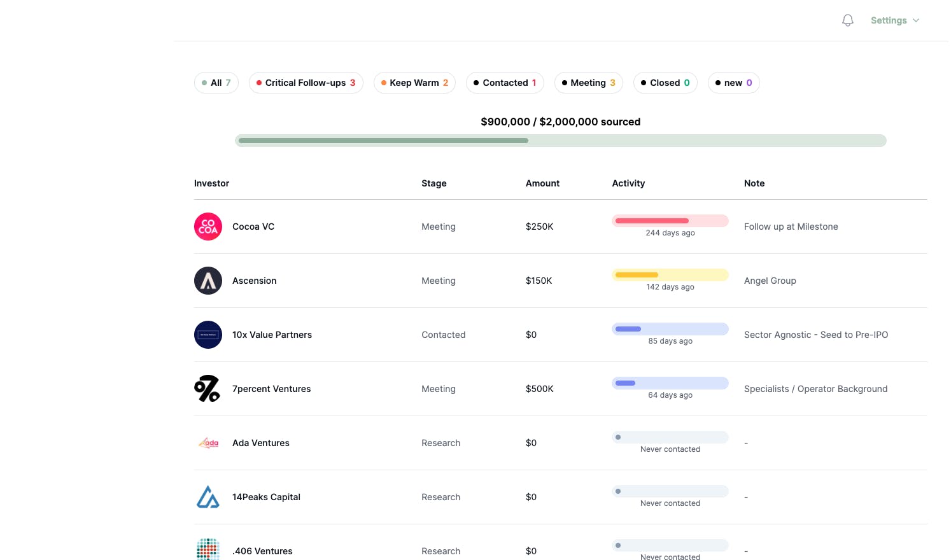Viewport: 951px width, 560px height.
Task: Filter by Critical Follow-ups tab
Action: pos(306,83)
